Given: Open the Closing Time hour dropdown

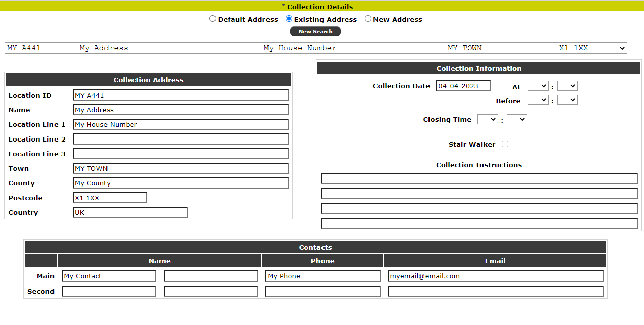Looking at the screenshot, I should click(x=488, y=120).
